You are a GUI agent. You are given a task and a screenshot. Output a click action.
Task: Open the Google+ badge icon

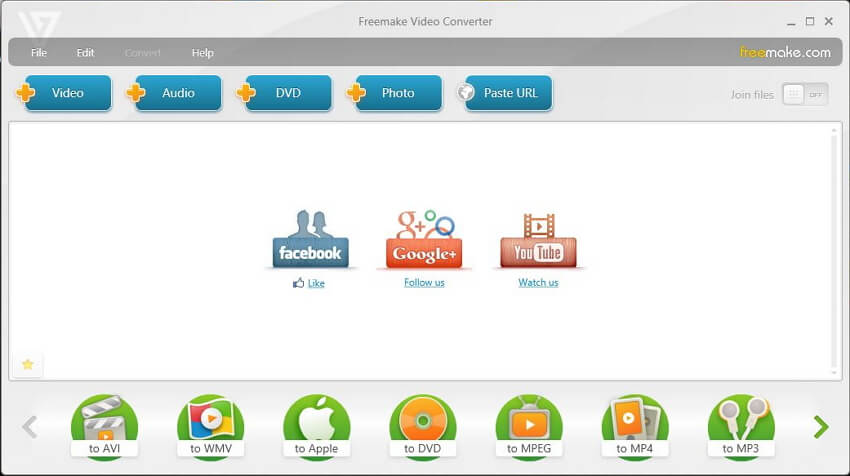(x=424, y=239)
